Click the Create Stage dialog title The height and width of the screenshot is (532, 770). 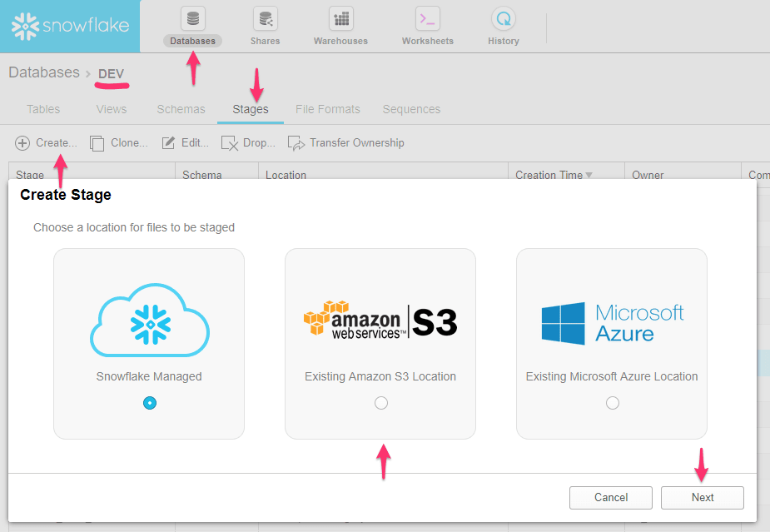click(x=66, y=195)
